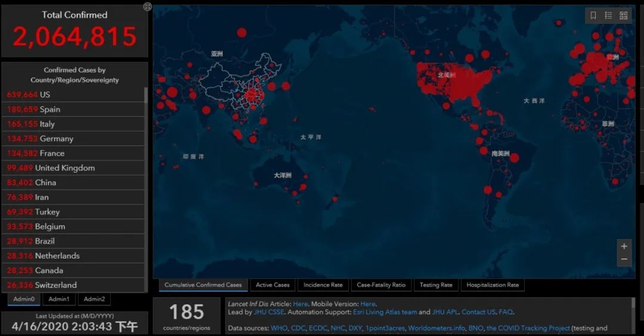Select the 26,336 Switzerland row
The image size is (644, 336).
tap(73, 285)
